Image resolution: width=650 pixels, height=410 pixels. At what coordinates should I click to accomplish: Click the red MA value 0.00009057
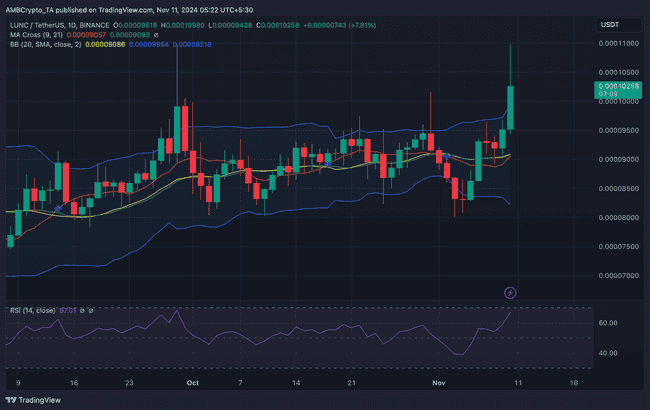pos(86,35)
